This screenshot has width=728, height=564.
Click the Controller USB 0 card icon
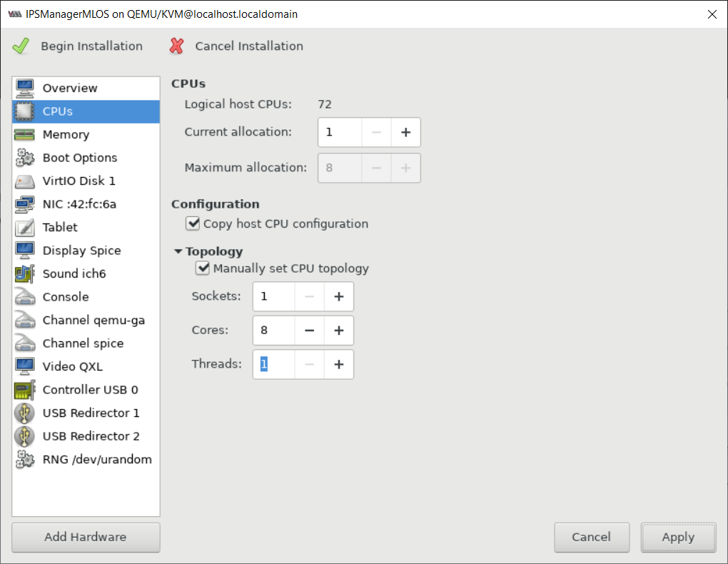pyautogui.click(x=24, y=391)
